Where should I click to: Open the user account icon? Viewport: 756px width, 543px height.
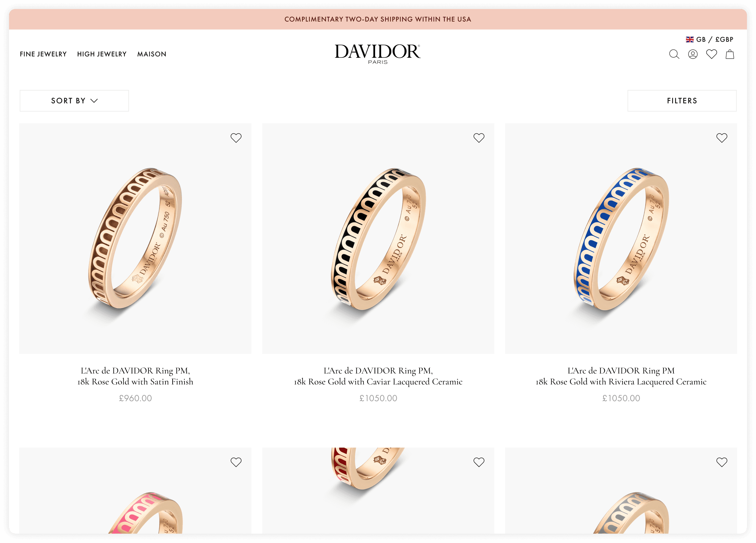pos(693,54)
